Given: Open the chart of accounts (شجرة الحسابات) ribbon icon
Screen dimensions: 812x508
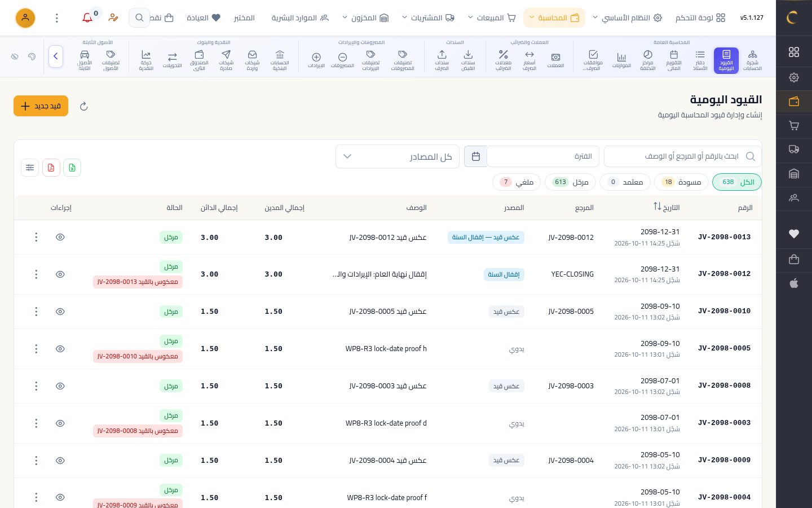Looking at the screenshot, I should click(752, 60).
